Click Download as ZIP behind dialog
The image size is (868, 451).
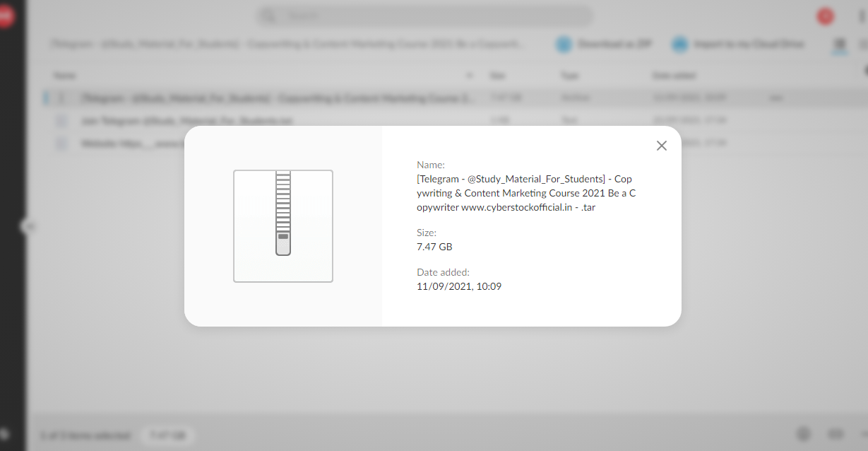click(604, 44)
